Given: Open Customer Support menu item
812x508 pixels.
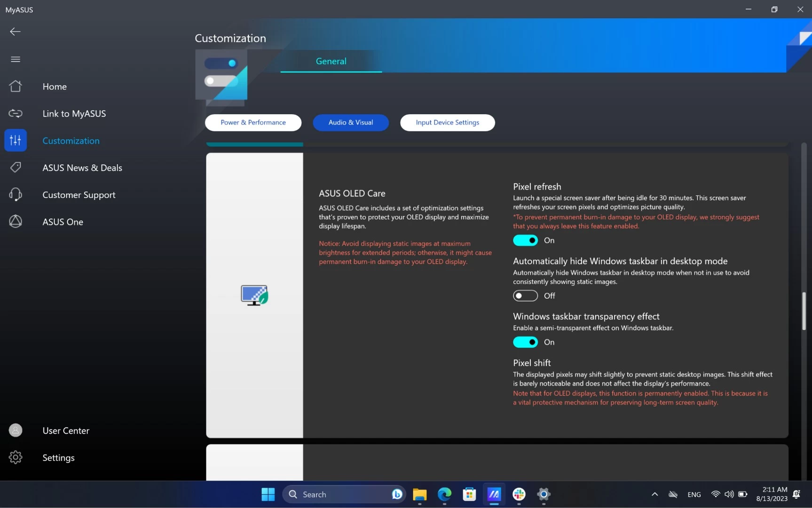Looking at the screenshot, I should coord(79,195).
